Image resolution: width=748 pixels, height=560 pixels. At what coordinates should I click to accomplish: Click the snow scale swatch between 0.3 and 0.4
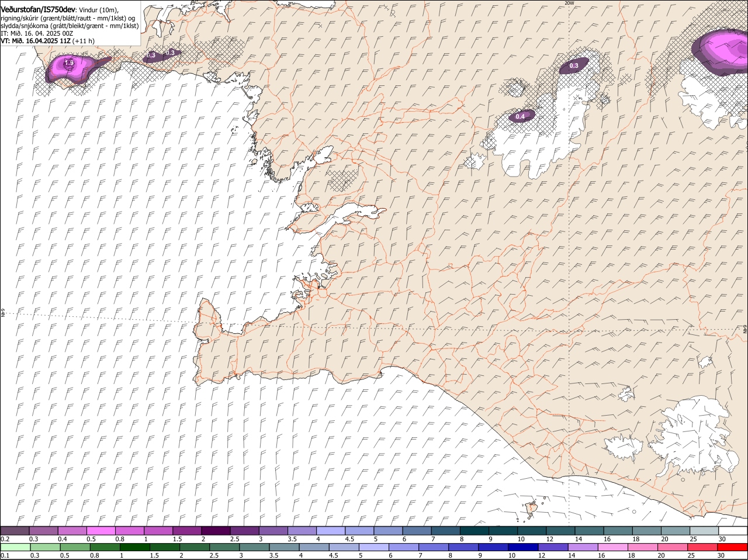click(44, 531)
